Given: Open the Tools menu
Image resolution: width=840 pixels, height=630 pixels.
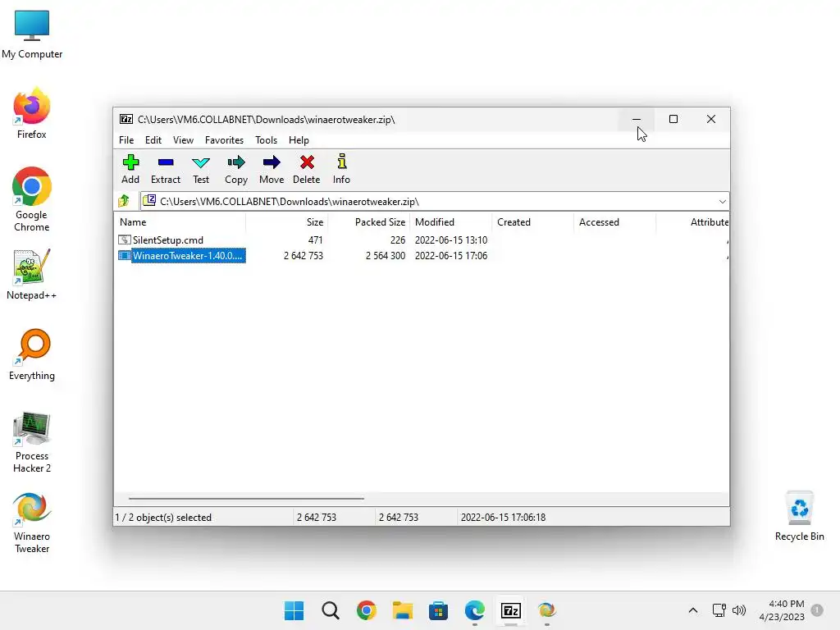Looking at the screenshot, I should pyautogui.click(x=267, y=139).
